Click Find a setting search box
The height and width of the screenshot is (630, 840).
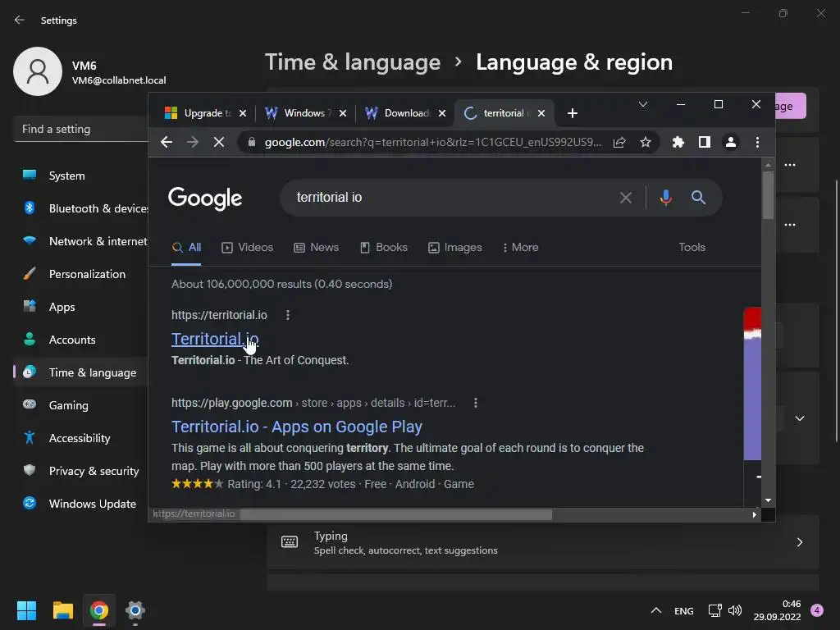(x=80, y=129)
